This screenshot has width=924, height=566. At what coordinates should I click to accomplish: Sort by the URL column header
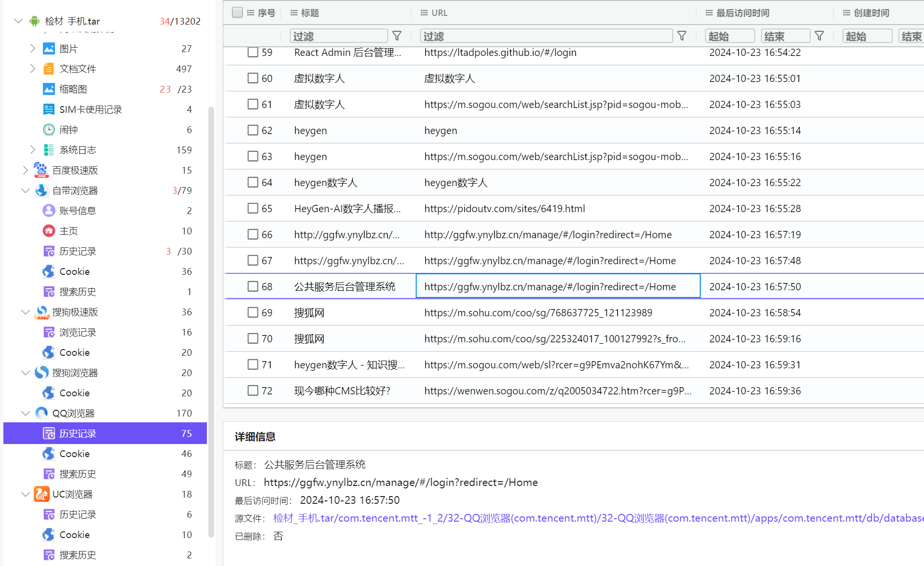coord(439,13)
